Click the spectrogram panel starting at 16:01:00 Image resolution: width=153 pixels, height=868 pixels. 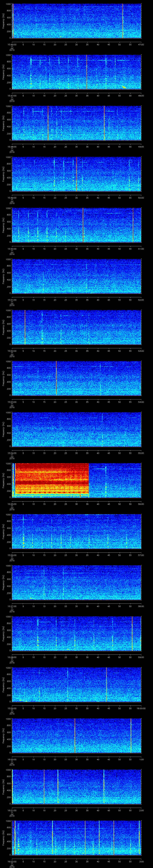coord(77,787)
